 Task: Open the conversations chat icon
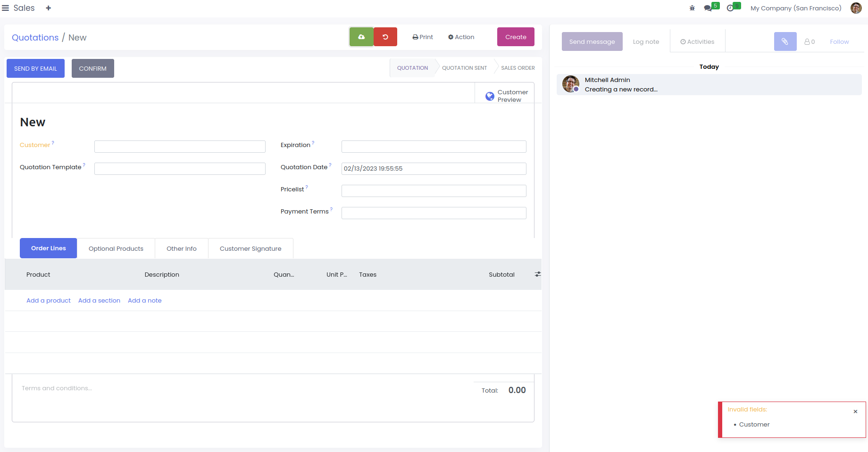(x=708, y=8)
